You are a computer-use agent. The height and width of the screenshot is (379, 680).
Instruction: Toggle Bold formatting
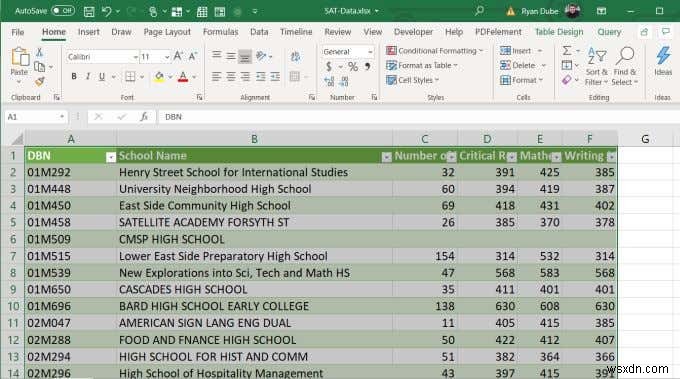coord(74,77)
